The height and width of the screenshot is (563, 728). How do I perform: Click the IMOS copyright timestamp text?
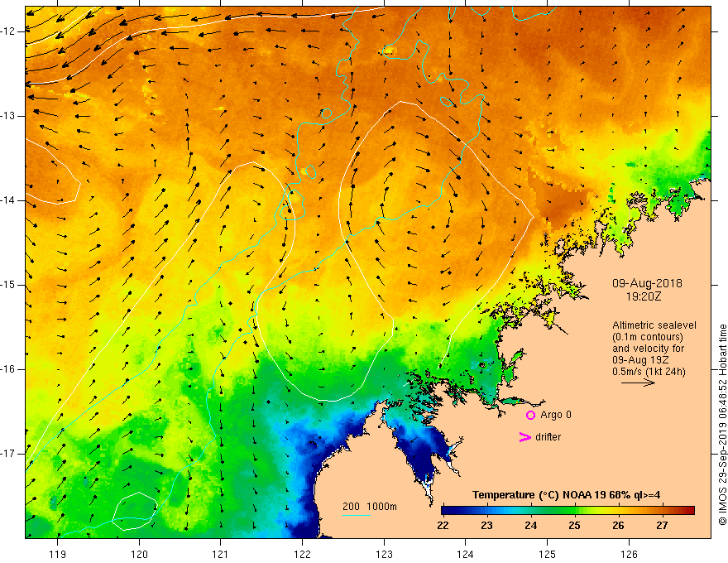pos(722,425)
